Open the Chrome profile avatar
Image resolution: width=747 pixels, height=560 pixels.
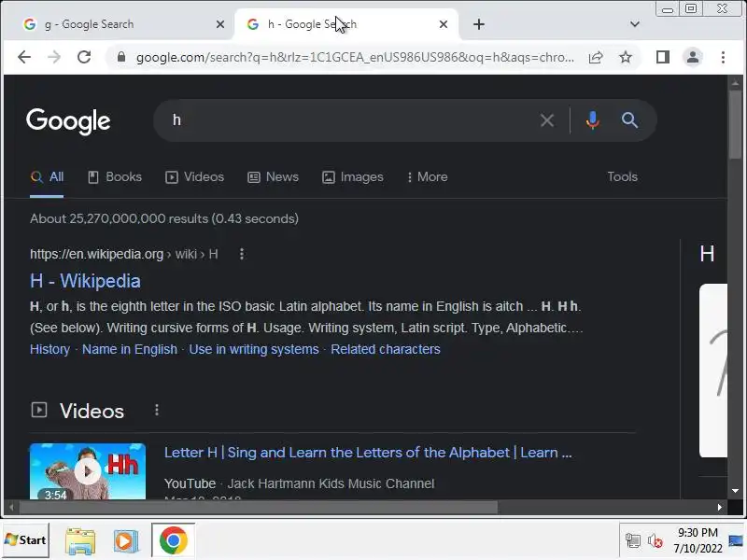click(693, 58)
